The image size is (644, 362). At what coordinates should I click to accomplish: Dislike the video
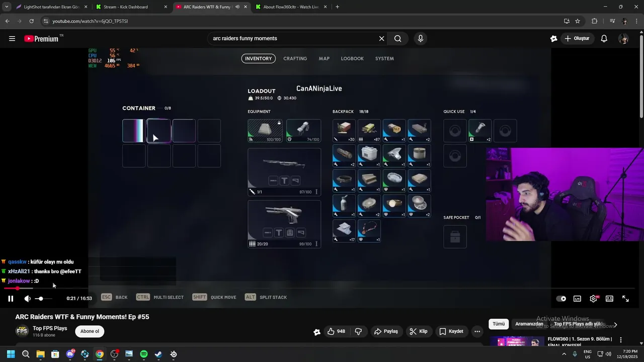coord(359,331)
